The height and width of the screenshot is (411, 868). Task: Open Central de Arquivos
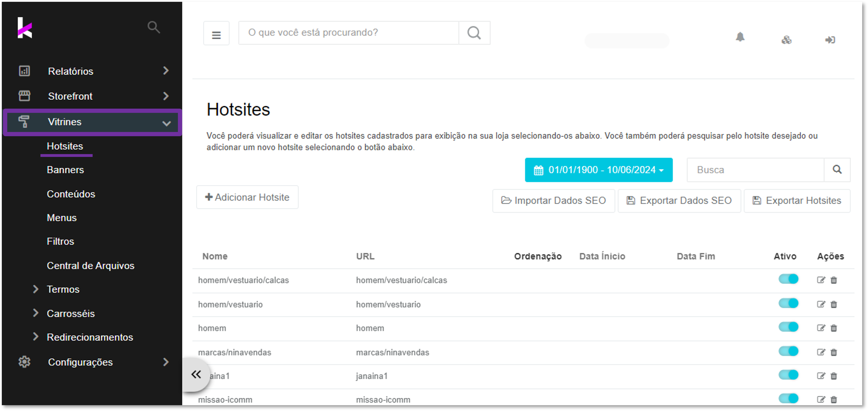[x=90, y=266]
